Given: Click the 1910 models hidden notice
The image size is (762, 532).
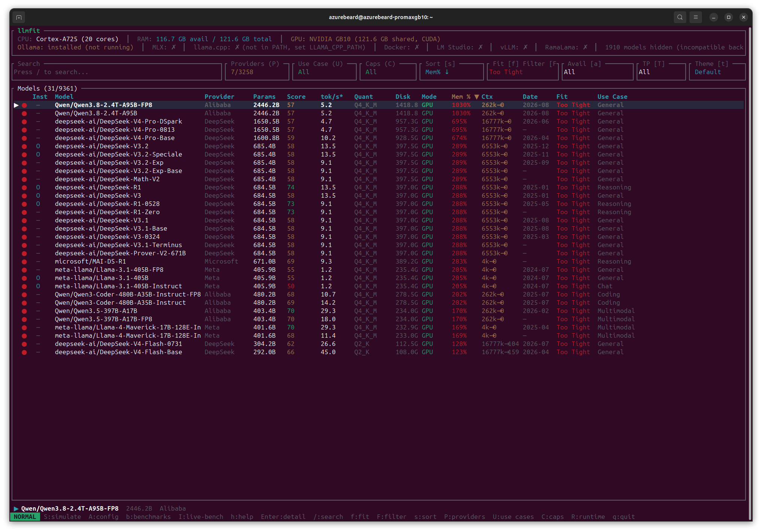Looking at the screenshot, I should pyautogui.click(x=674, y=48).
